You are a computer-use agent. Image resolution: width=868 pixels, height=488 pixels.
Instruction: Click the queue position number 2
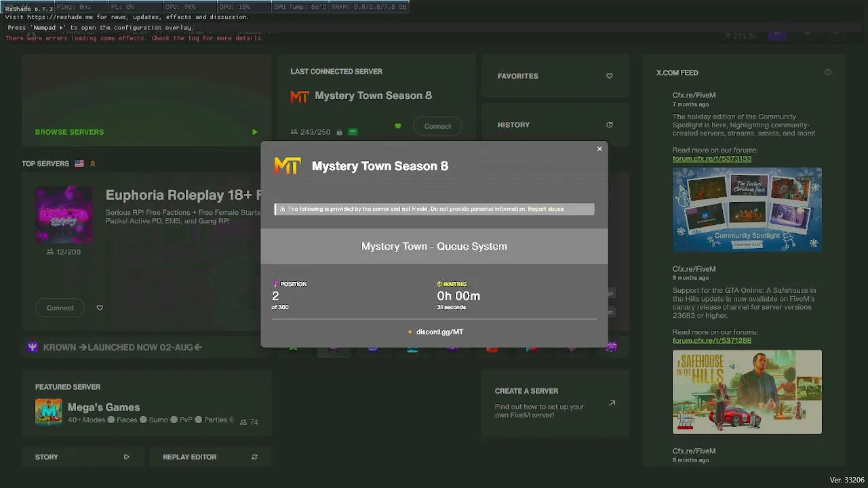pyautogui.click(x=275, y=296)
